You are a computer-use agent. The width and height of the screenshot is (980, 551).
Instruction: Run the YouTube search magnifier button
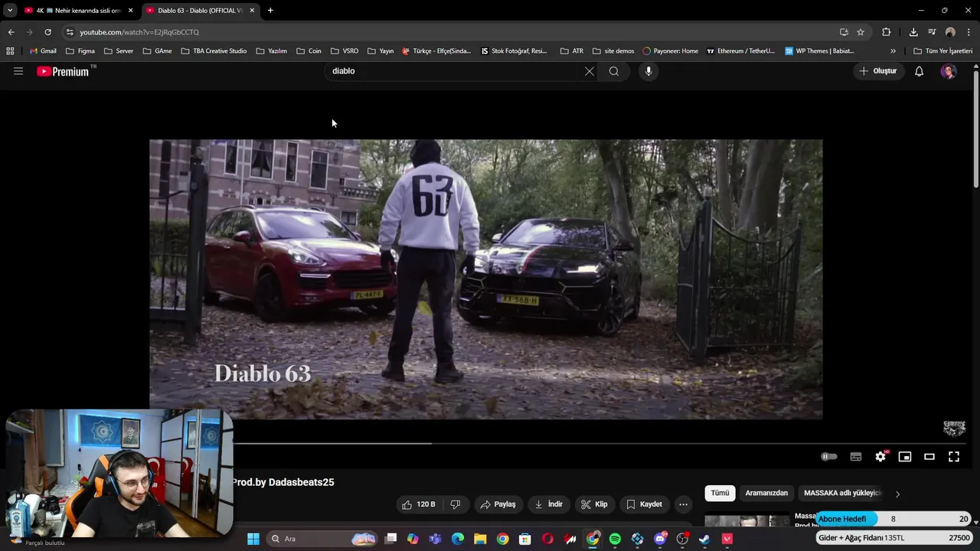[x=614, y=71]
